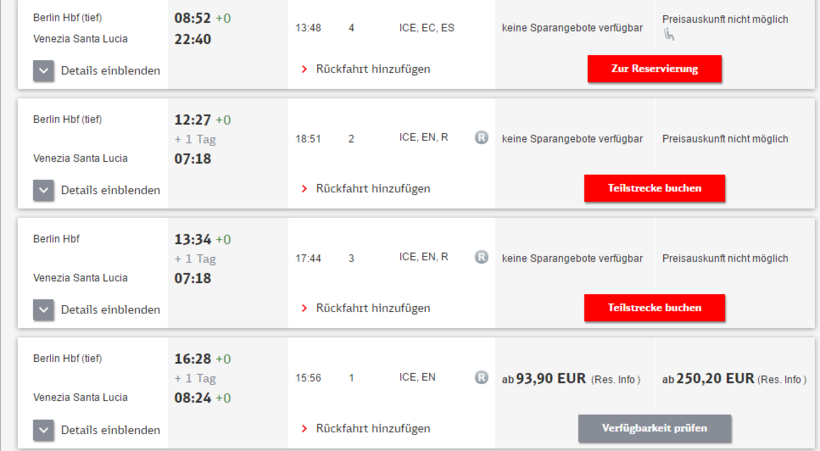Image resolution: width=820 pixels, height=451 pixels.
Task: Expand details chevron for 13:34 departure
Action: [x=43, y=310]
